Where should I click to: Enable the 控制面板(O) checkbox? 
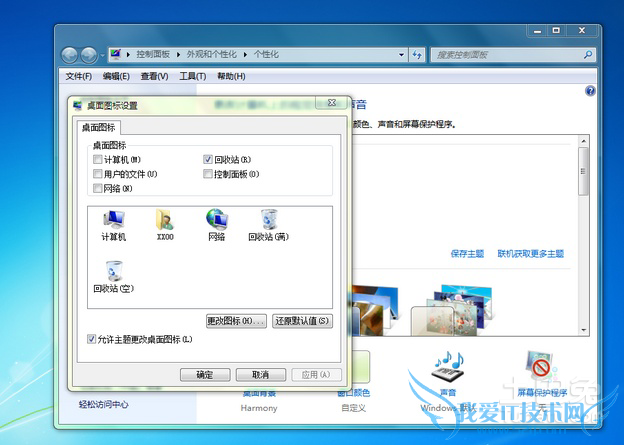pyautogui.click(x=207, y=174)
